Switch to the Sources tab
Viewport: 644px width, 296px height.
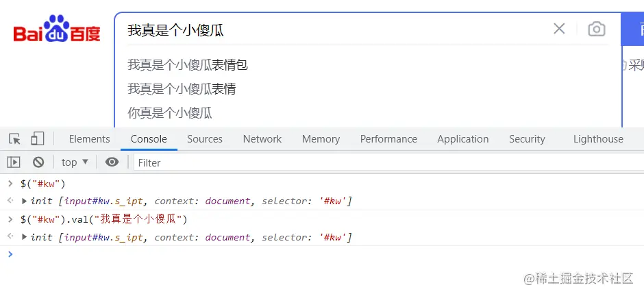tap(204, 139)
